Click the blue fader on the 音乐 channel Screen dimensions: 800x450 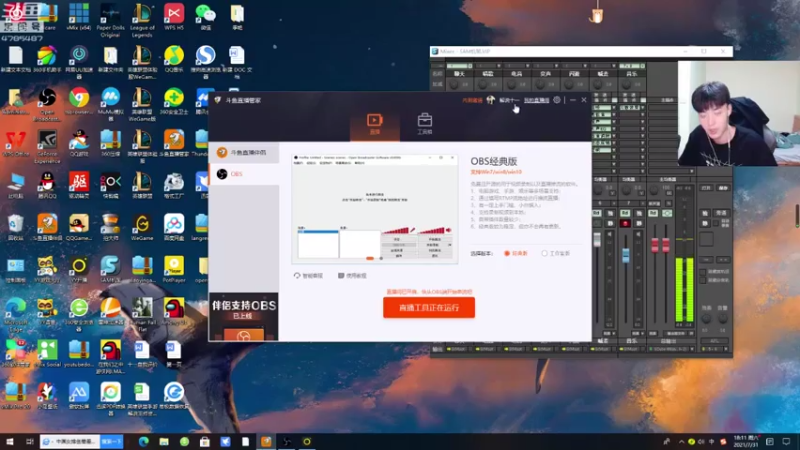coord(626,255)
